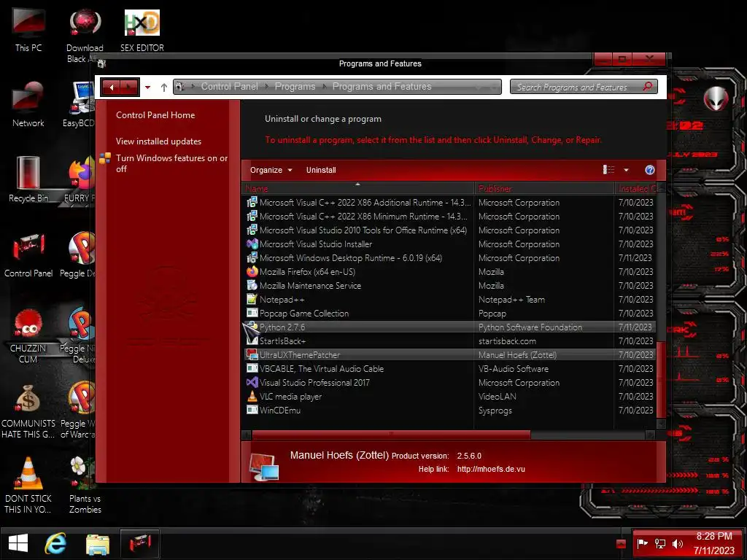
Task: Click the VLC media player cone icon in list
Action: 252,396
